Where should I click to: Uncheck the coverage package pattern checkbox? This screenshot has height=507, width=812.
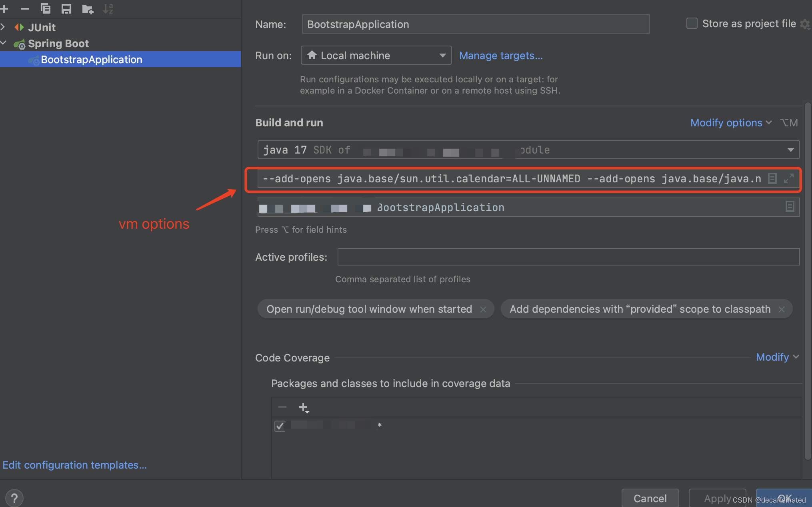tap(280, 425)
